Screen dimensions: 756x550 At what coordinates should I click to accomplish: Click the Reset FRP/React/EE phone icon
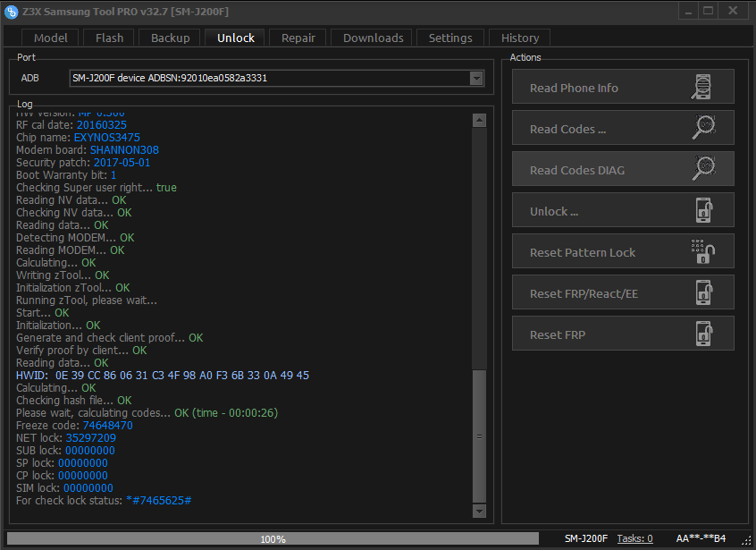[704, 292]
